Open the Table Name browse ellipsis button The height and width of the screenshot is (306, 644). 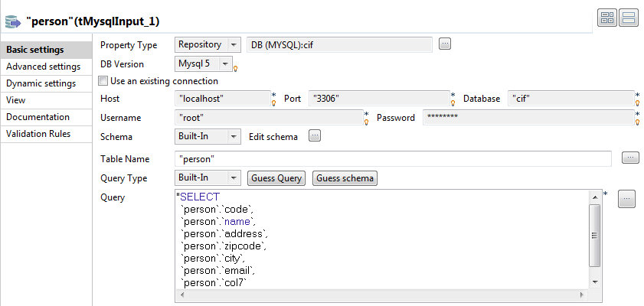click(630, 158)
